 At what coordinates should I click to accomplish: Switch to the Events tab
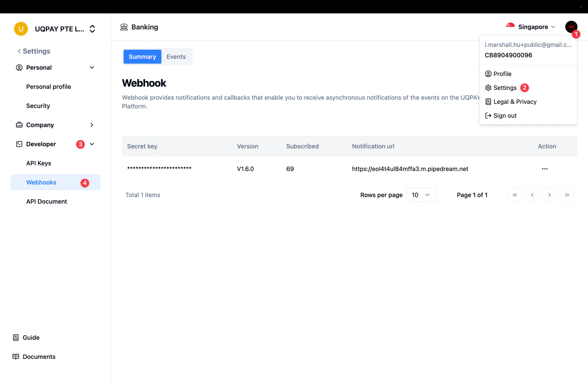(x=176, y=57)
